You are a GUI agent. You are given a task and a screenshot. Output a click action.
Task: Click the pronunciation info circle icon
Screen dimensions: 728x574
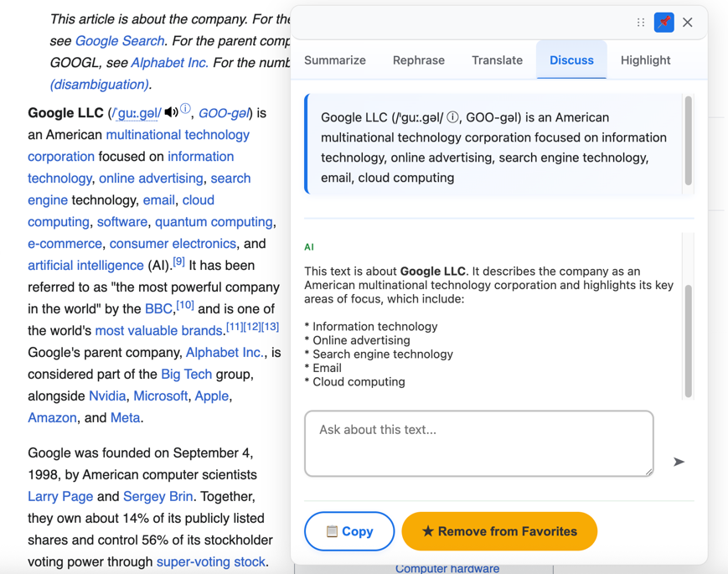tap(185, 110)
